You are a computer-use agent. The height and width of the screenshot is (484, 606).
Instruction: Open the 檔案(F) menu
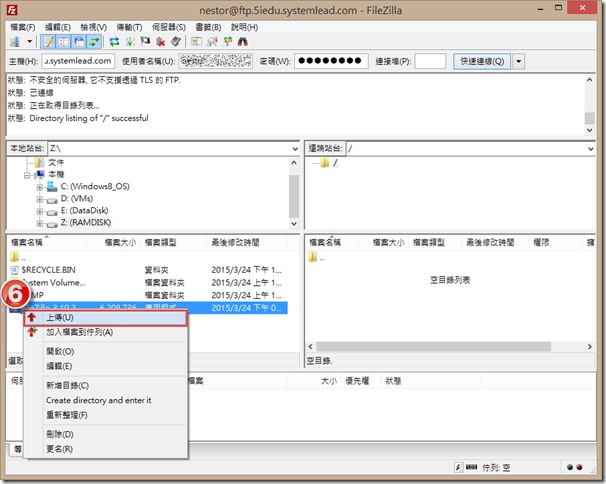click(23, 27)
